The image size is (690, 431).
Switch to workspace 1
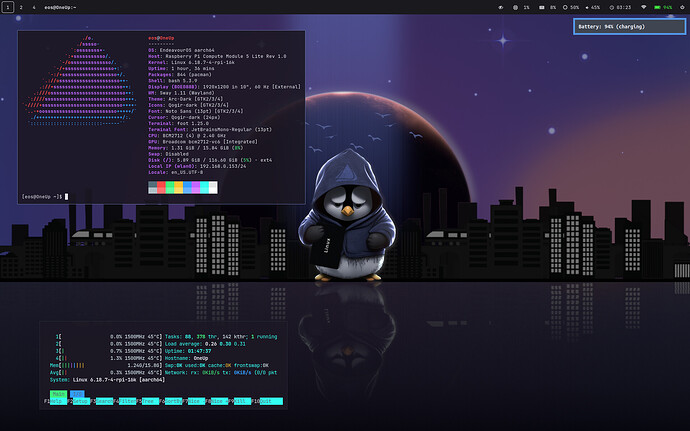point(7,7)
